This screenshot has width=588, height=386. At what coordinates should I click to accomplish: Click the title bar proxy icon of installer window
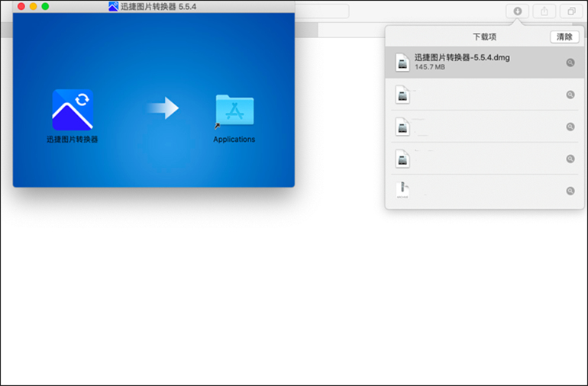point(113,6)
